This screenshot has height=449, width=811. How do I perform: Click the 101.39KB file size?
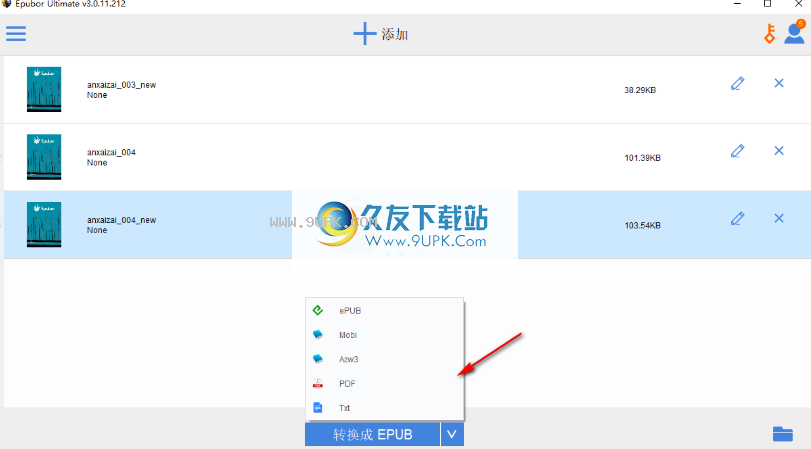click(x=642, y=158)
